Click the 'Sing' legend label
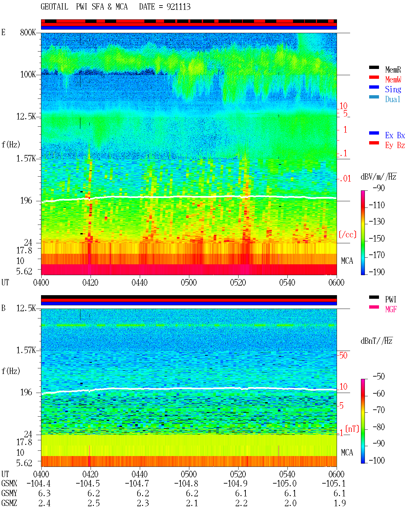The image size is (420, 523). tap(393, 89)
